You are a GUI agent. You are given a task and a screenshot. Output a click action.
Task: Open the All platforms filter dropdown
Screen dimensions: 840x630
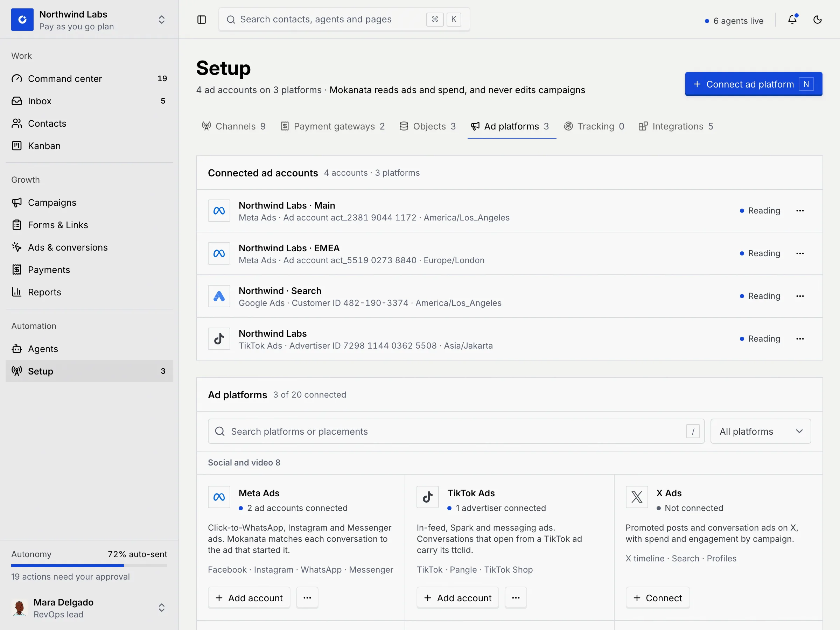pyautogui.click(x=761, y=432)
